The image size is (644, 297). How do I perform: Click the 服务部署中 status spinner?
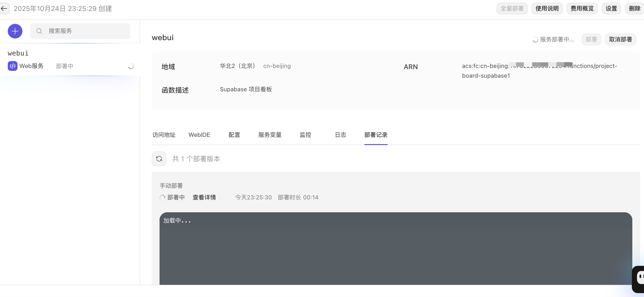535,40
